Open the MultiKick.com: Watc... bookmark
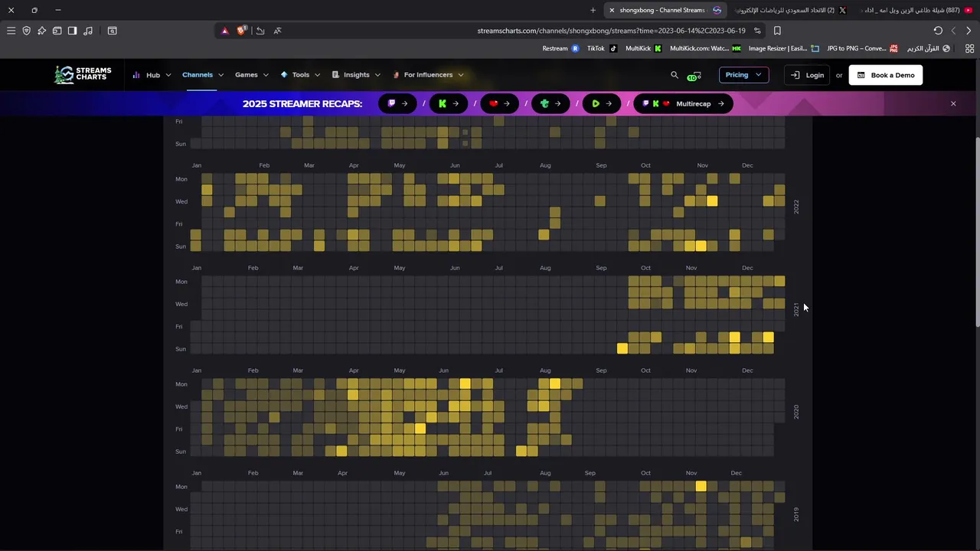The height and width of the screenshot is (551, 980). coord(705,48)
